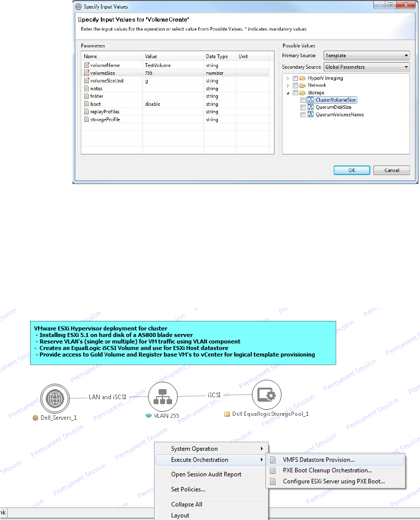Expand the Network tree node

tap(288, 86)
